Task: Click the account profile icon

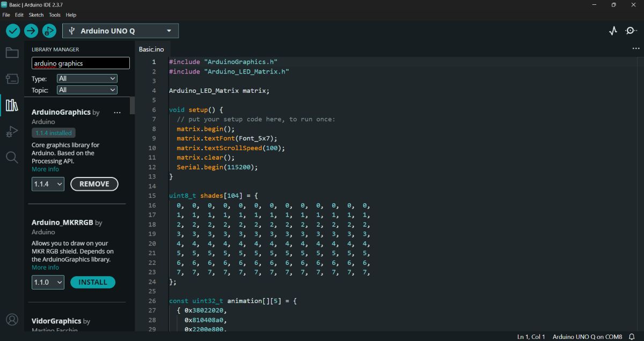Action: 12,320
